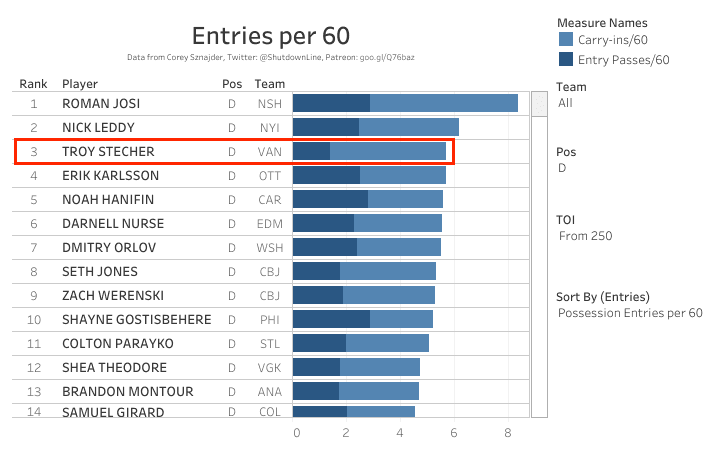Viewport: 719px width, 459px height.
Task: Open the Team filter dropdown showing All
Action: [x=628, y=103]
